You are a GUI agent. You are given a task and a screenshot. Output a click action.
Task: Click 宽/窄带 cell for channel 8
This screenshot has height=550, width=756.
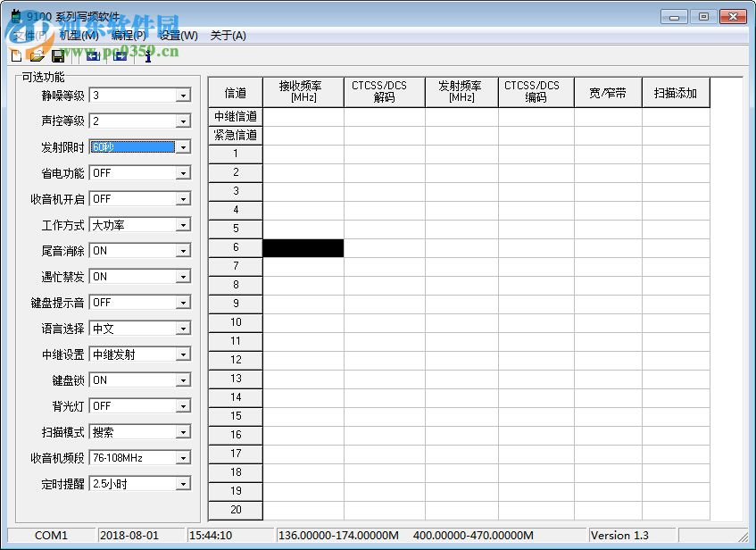pos(608,285)
